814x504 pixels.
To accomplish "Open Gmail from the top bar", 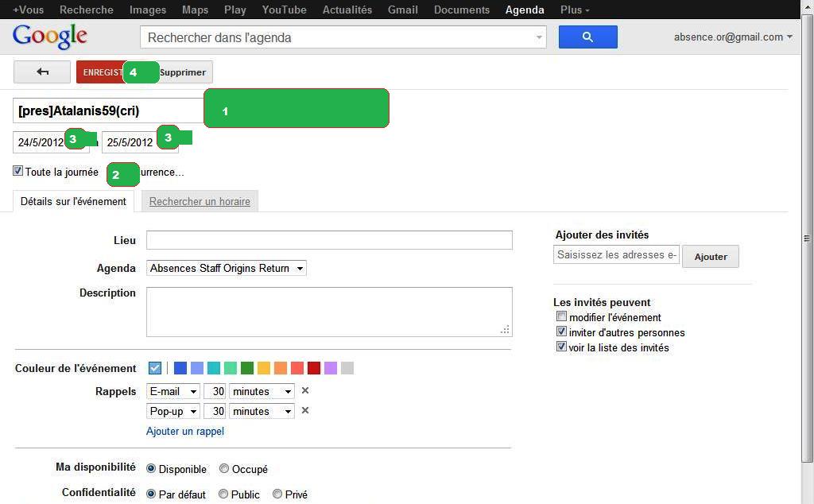I will tap(402, 10).
